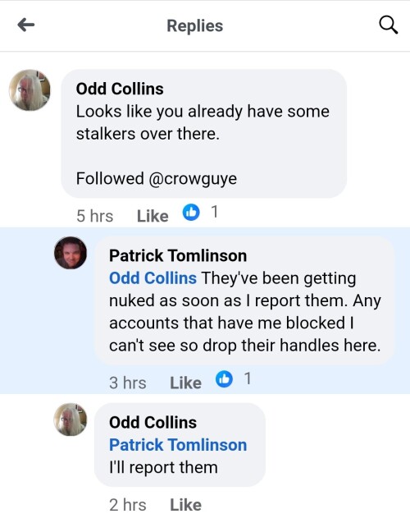Open Odd Collins' avatar on last reply
This screenshot has width=410, height=532.
71,420
